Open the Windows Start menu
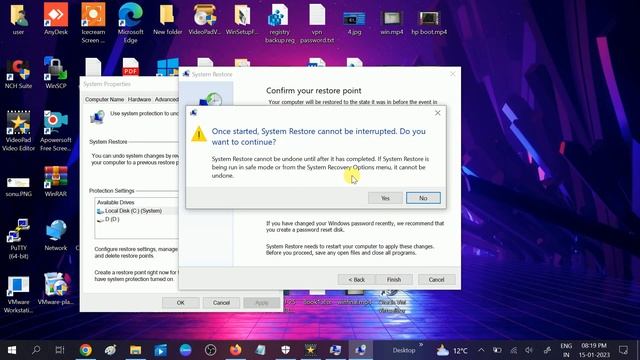This screenshot has height=360, width=640. pyautogui.click(x=12, y=350)
